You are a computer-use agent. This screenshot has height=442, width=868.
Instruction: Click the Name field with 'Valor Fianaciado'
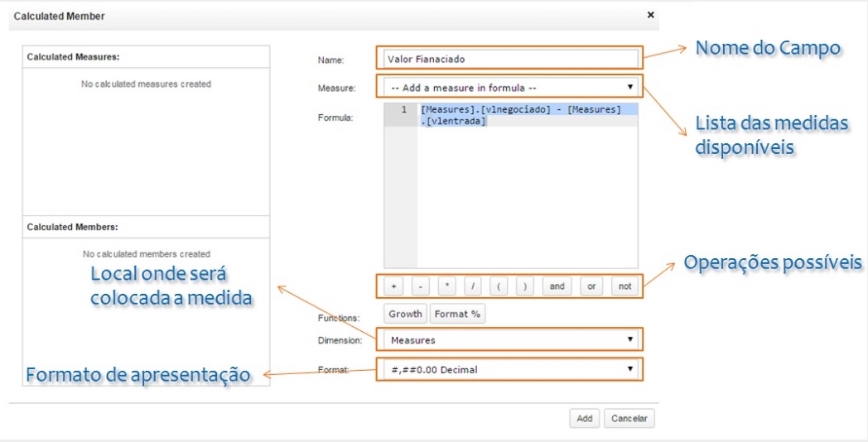[510, 60]
